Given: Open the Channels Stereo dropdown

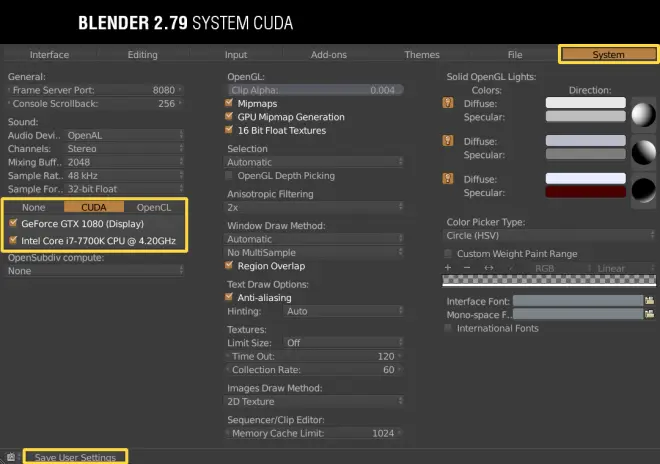Looking at the screenshot, I should [124, 149].
